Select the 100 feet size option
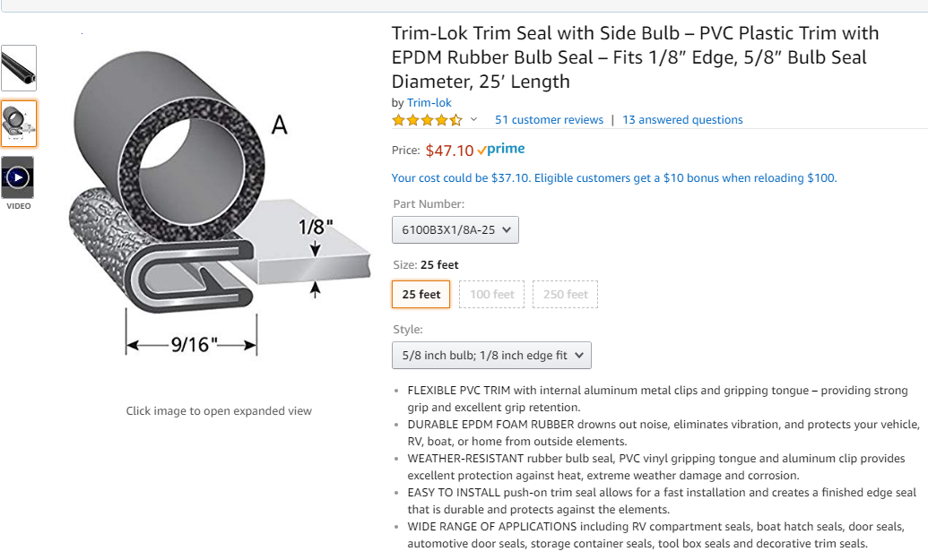The width and height of the screenshot is (928, 560). coord(492,295)
